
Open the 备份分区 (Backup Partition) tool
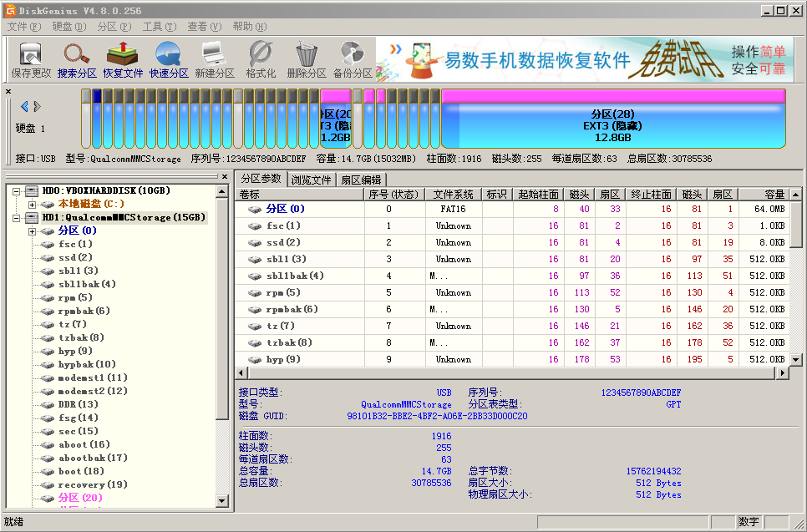click(353, 59)
